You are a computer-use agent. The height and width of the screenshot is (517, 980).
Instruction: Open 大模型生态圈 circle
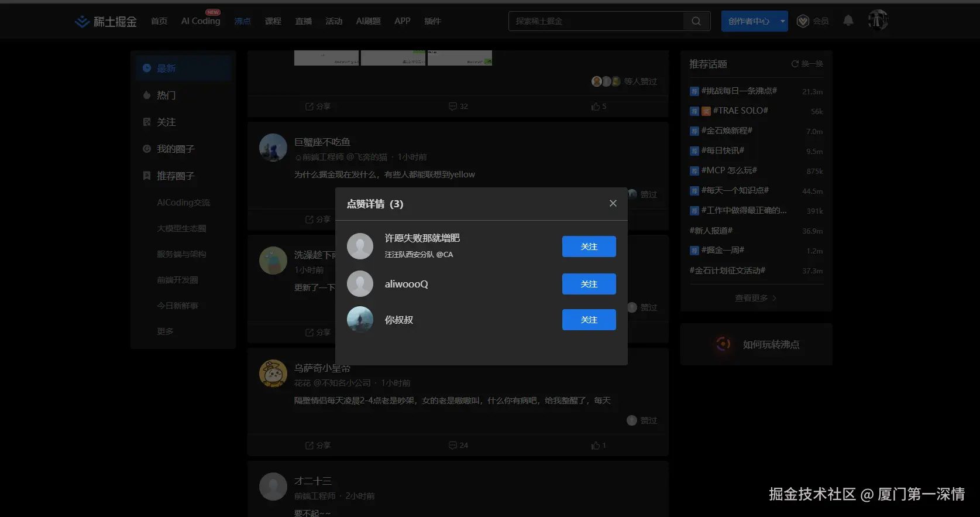pyautogui.click(x=181, y=228)
